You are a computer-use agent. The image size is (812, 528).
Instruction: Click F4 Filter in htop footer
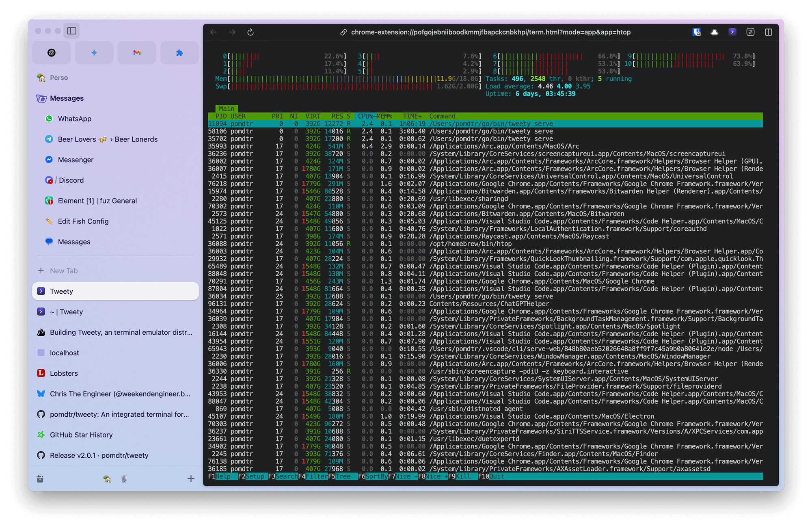pos(313,476)
